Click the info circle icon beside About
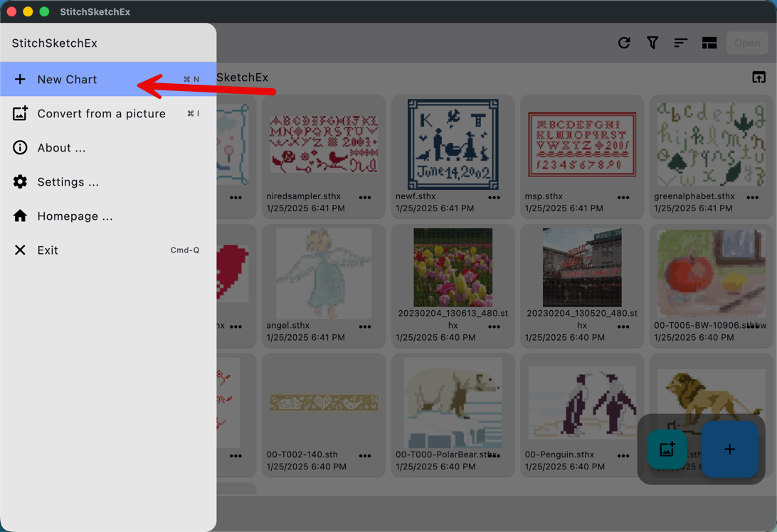This screenshot has height=532, width=777. [x=20, y=148]
